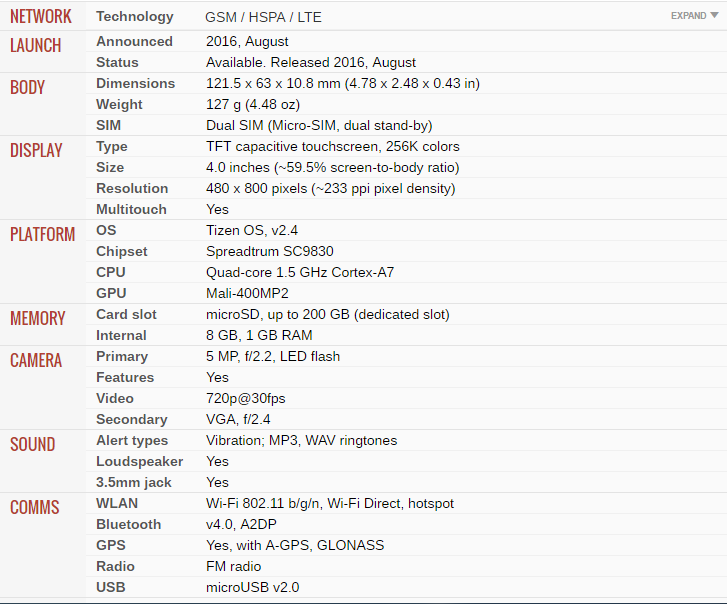Open the Announced spec link
Image resolution: width=727 pixels, height=604 pixels.
134,41
